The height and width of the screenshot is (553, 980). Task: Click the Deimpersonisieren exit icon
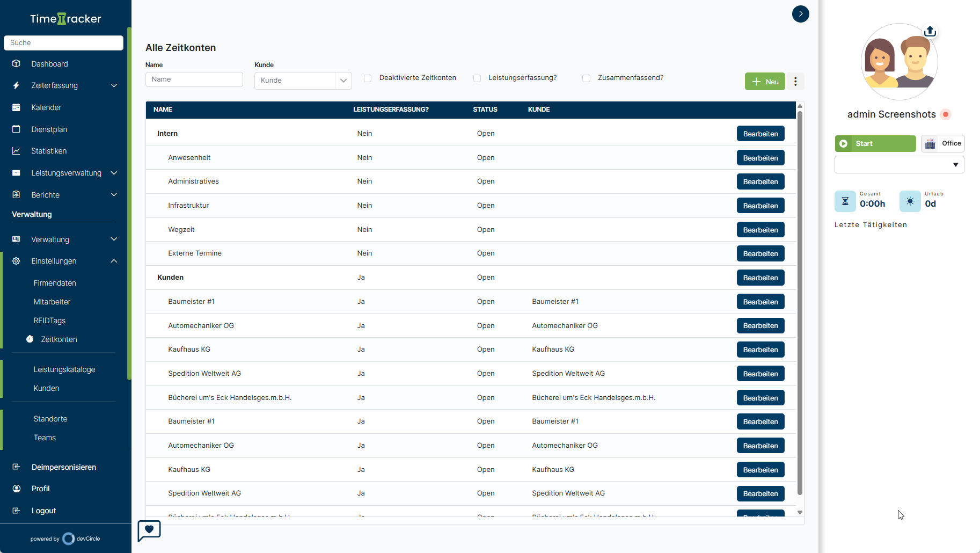pyautogui.click(x=16, y=467)
